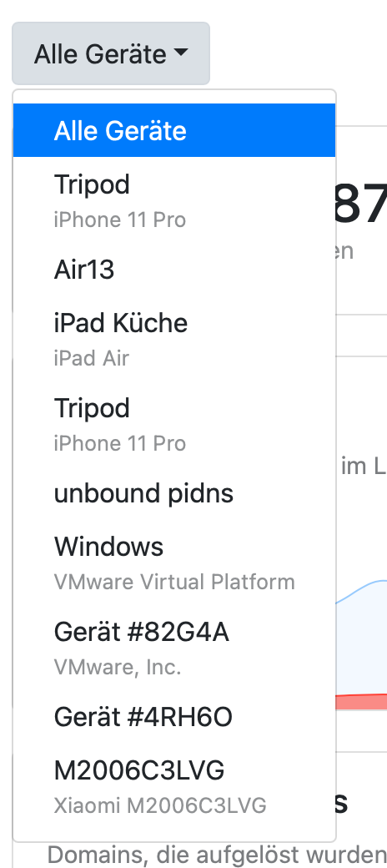Choose the Windows device entry
The width and height of the screenshot is (387, 868).
coord(174,563)
